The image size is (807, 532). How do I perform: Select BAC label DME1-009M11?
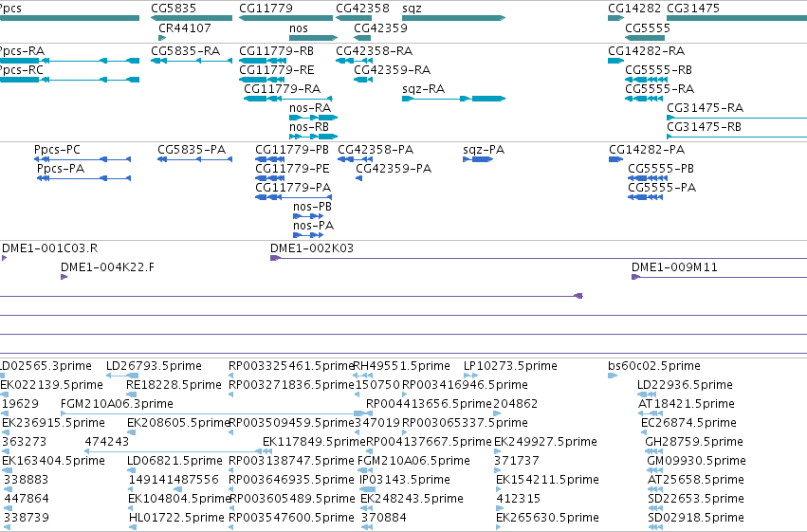tap(674, 267)
